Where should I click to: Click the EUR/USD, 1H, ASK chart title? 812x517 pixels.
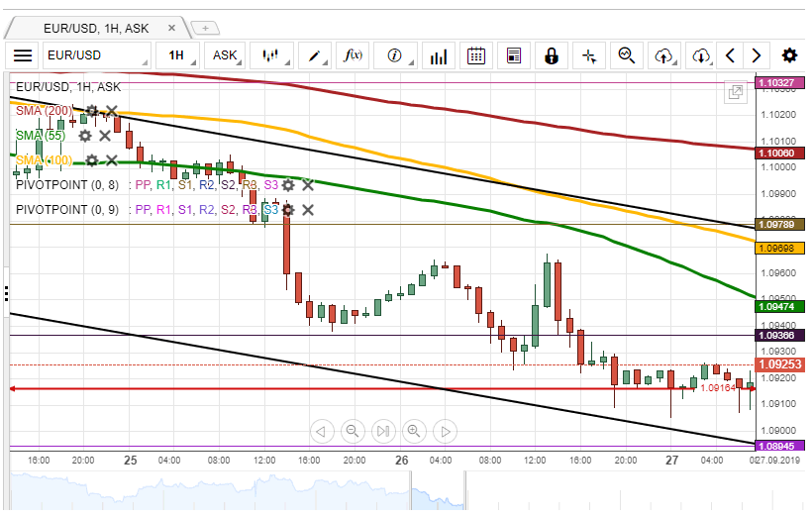click(x=68, y=86)
